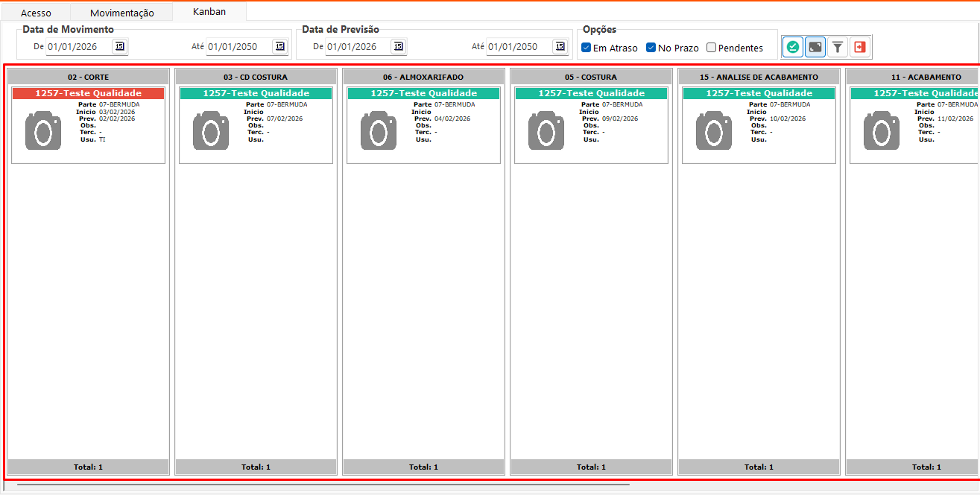
Task: Enable the Pendentes checkbox
Action: 711,48
